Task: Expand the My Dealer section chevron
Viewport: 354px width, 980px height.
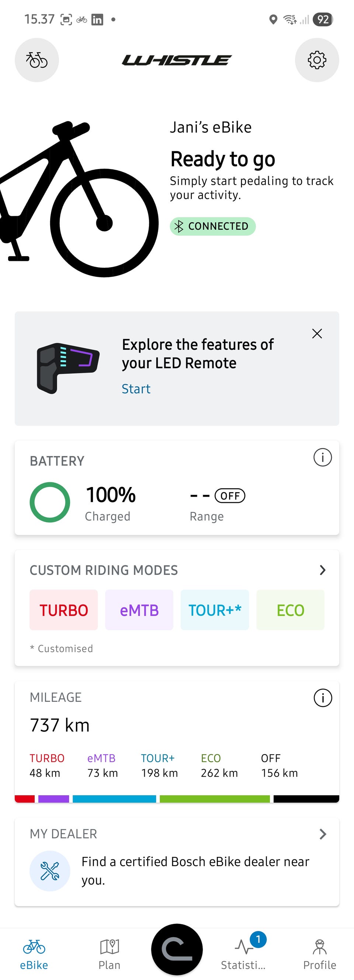Action: click(322, 834)
